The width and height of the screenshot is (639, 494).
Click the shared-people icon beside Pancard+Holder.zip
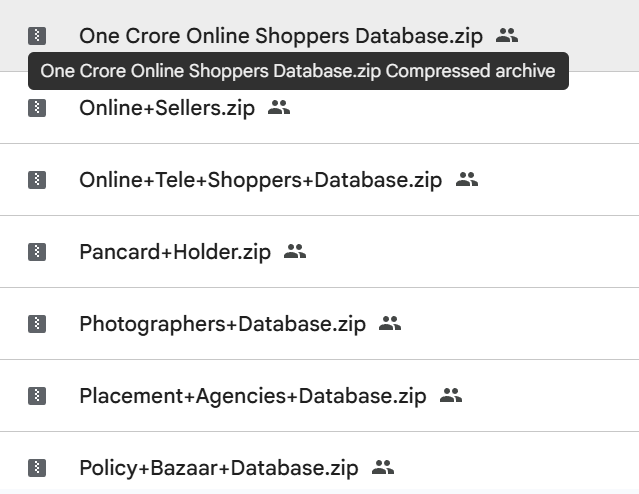(295, 252)
